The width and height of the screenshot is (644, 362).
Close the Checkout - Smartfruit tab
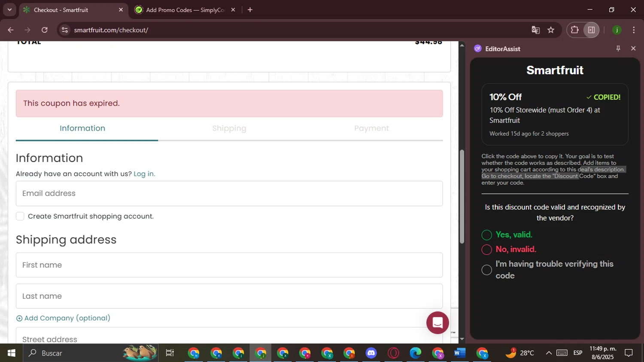tap(121, 10)
